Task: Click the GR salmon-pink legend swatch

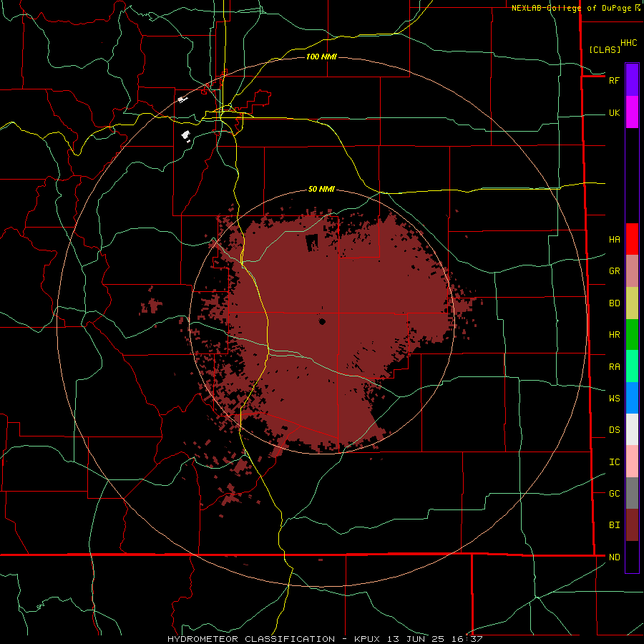Action: pos(632,271)
